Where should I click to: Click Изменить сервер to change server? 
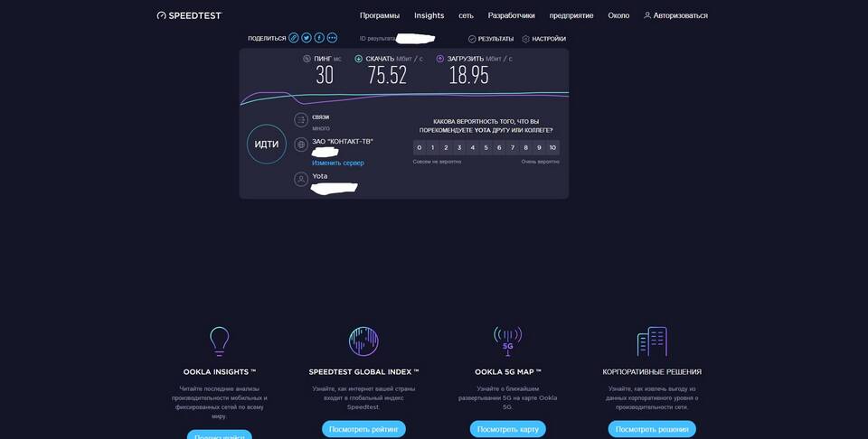pos(337,163)
